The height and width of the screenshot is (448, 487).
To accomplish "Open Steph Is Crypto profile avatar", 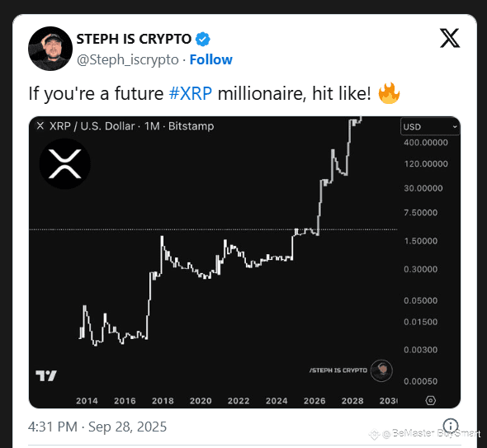I will tap(50, 49).
